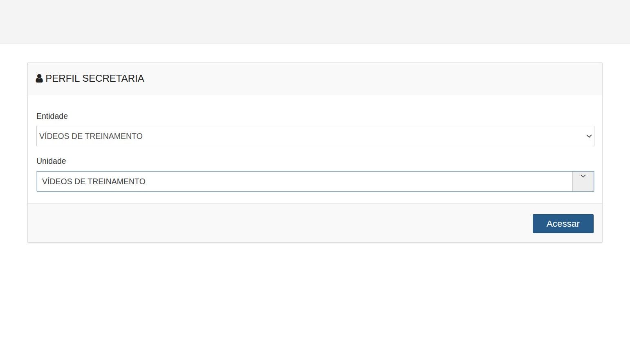Click empty panel header area right of title

tap(368, 78)
